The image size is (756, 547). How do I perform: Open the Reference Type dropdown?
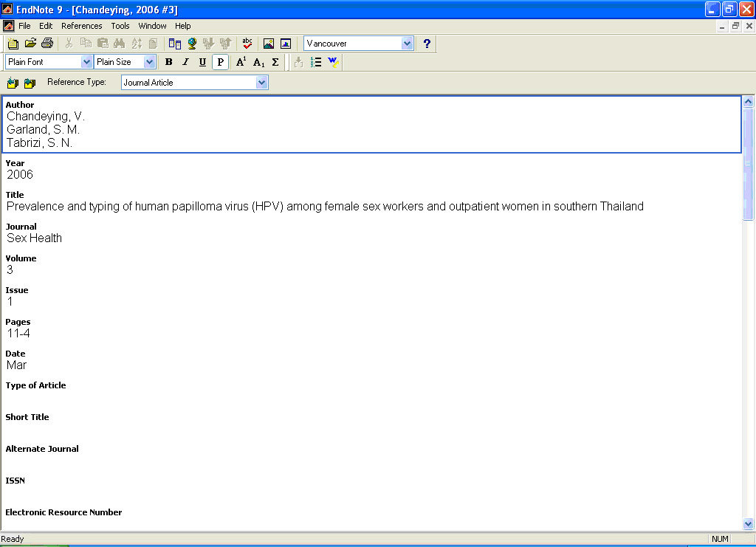[x=261, y=83]
